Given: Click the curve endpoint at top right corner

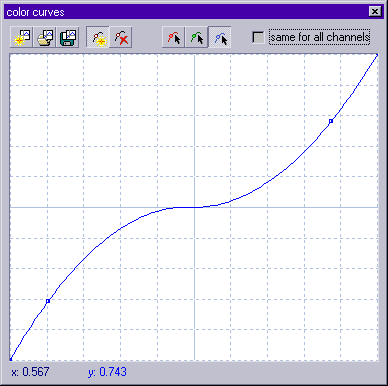Looking at the screenshot, I should click(x=377, y=55).
